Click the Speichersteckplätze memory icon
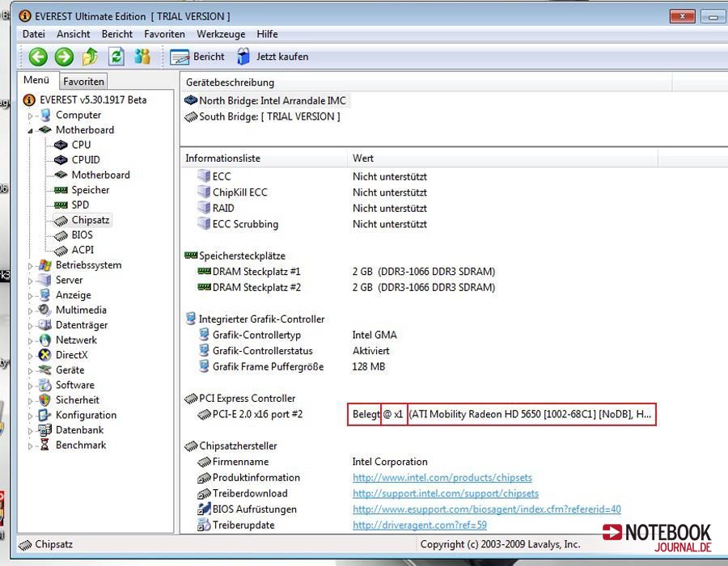The width and height of the screenshot is (728, 566). click(191, 256)
